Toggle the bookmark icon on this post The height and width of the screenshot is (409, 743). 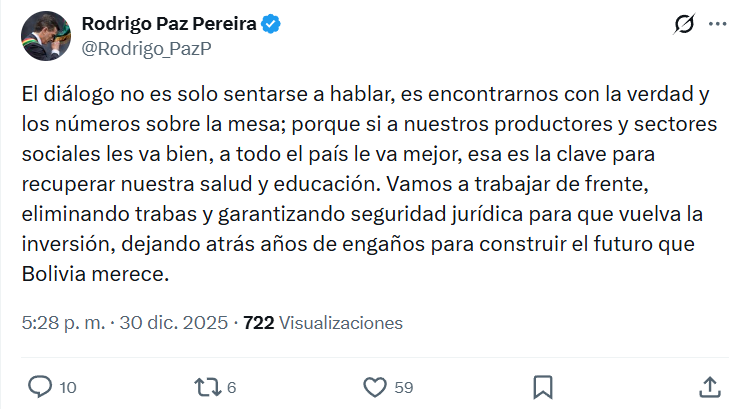click(543, 386)
